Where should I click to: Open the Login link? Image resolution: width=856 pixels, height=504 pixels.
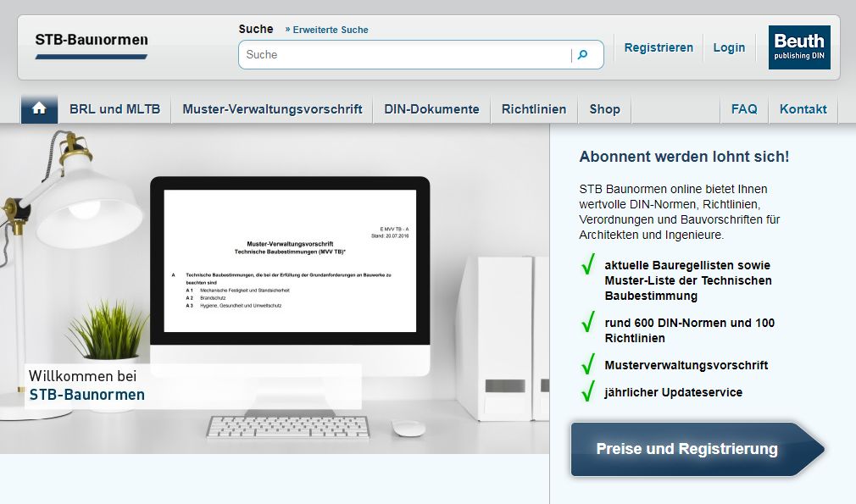[x=729, y=47]
